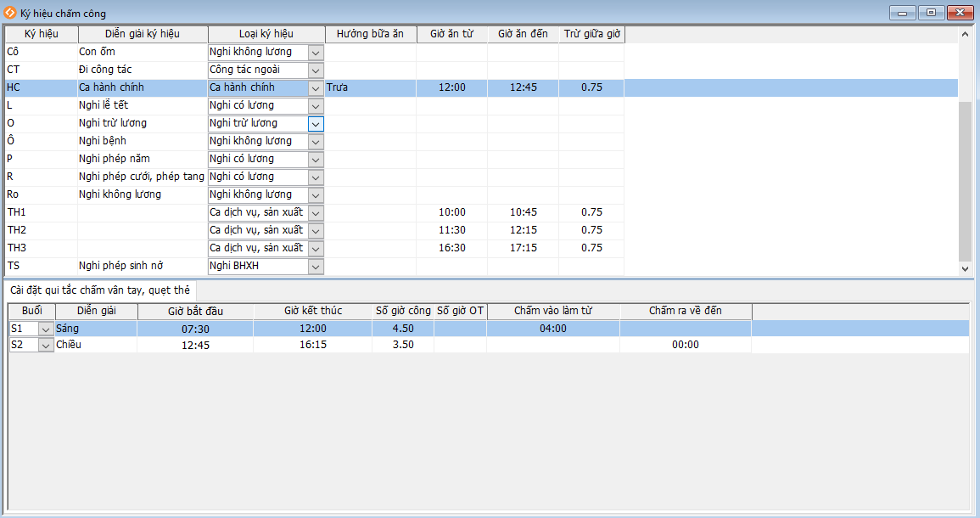980x518 pixels.
Task: Select the TH1 row meal start 10:00 cell
Action: pyautogui.click(x=451, y=212)
